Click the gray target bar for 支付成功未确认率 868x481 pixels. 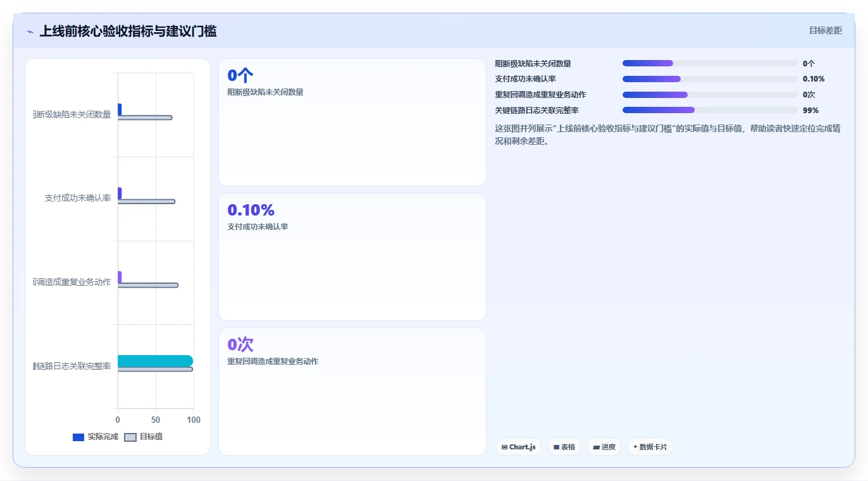coord(146,202)
